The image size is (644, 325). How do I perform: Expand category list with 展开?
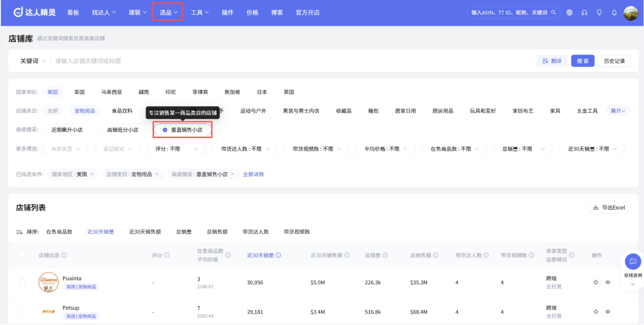[x=618, y=111]
